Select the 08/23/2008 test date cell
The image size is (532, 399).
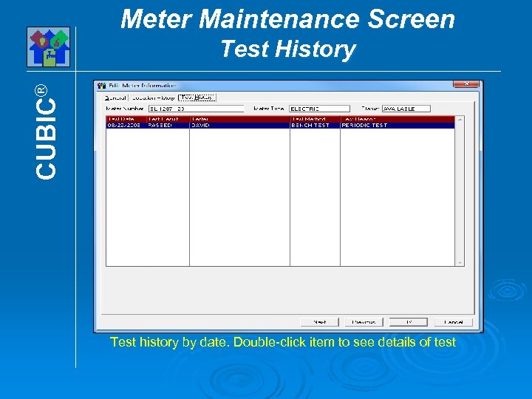[126, 125]
